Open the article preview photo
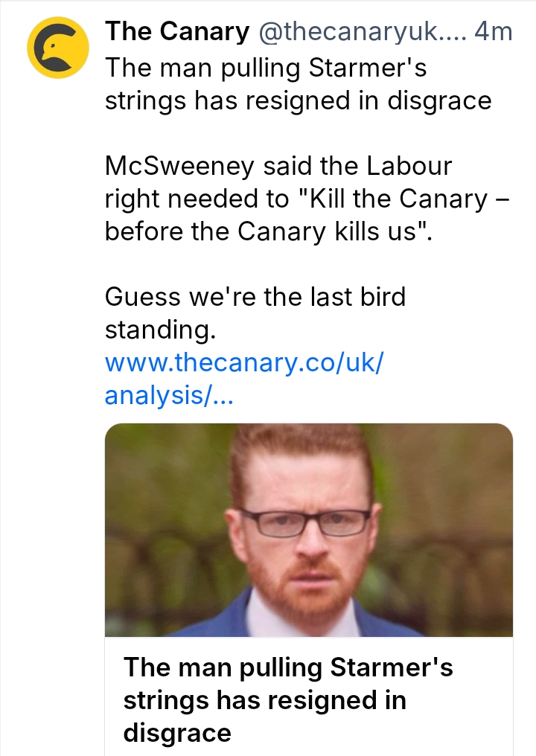 click(309, 530)
